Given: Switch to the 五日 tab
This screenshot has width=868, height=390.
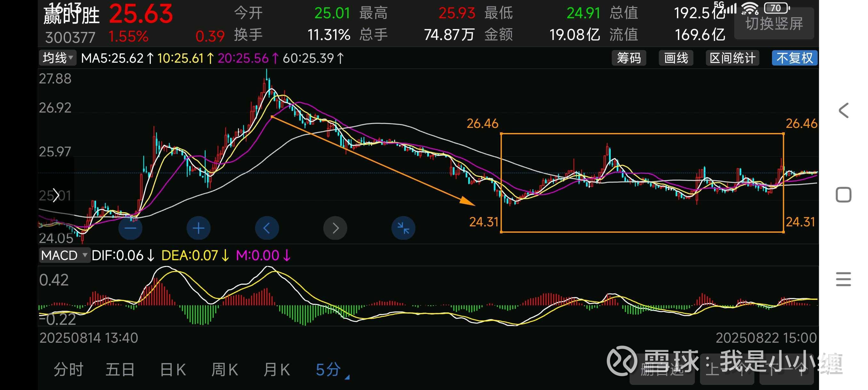Looking at the screenshot, I should click(120, 370).
